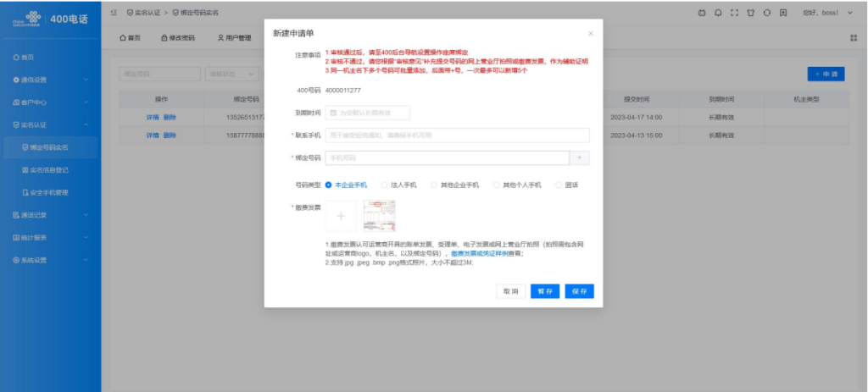
Task: Click the 绑定号码 phone input in dialog
Action: pos(448,158)
